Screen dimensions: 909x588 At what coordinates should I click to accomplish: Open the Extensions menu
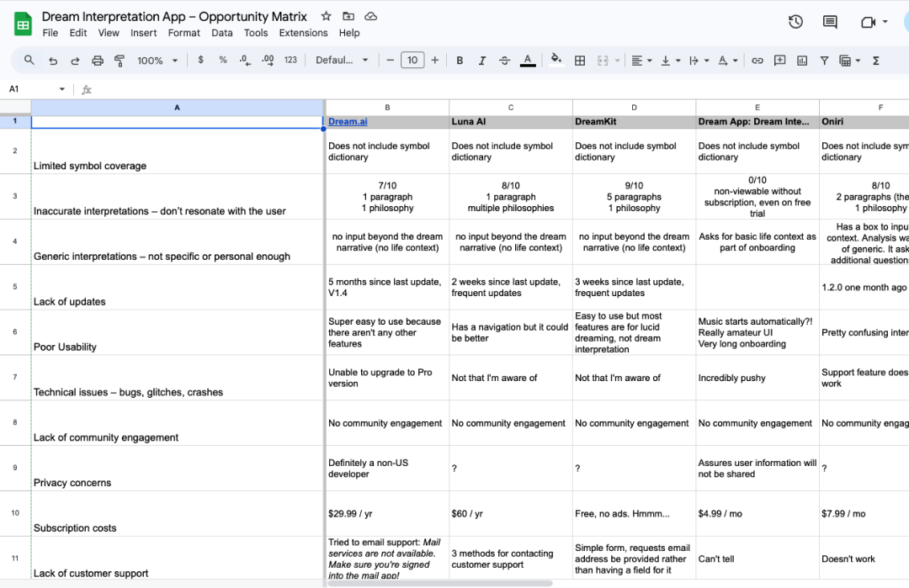tap(303, 33)
